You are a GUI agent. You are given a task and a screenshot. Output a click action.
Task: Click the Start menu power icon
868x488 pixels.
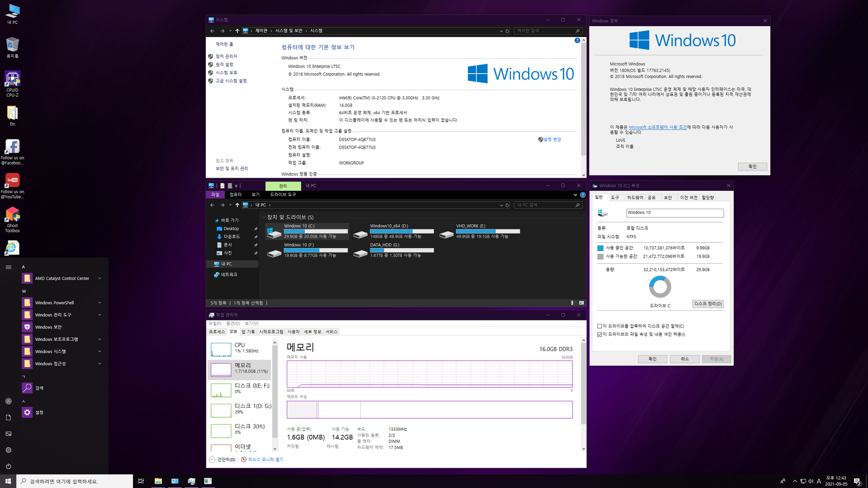click(x=8, y=466)
